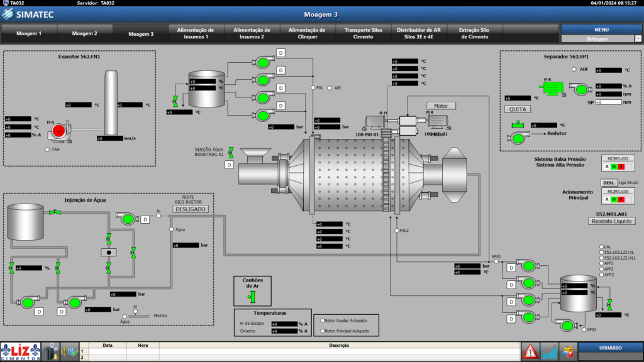Click the LIZ Cimentos logo
The height and width of the screenshot is (362, 644).
[x=21, y=352]
